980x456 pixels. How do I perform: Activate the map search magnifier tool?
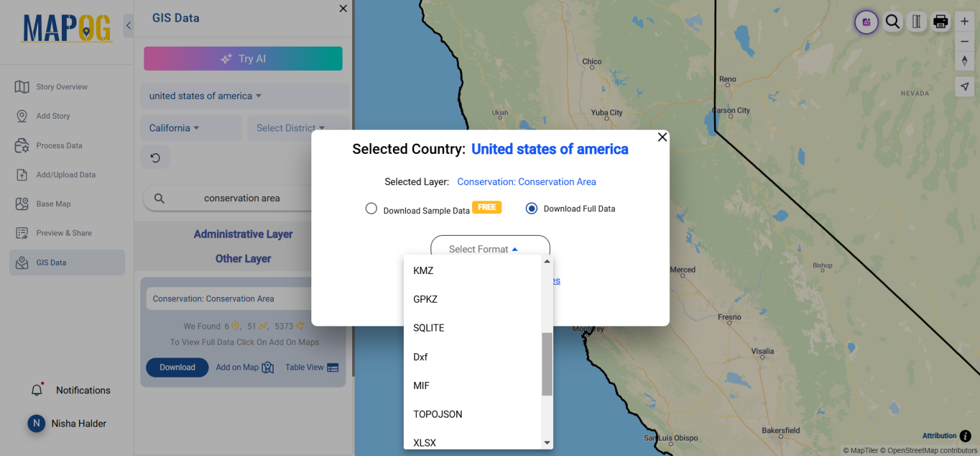[893, 22]
